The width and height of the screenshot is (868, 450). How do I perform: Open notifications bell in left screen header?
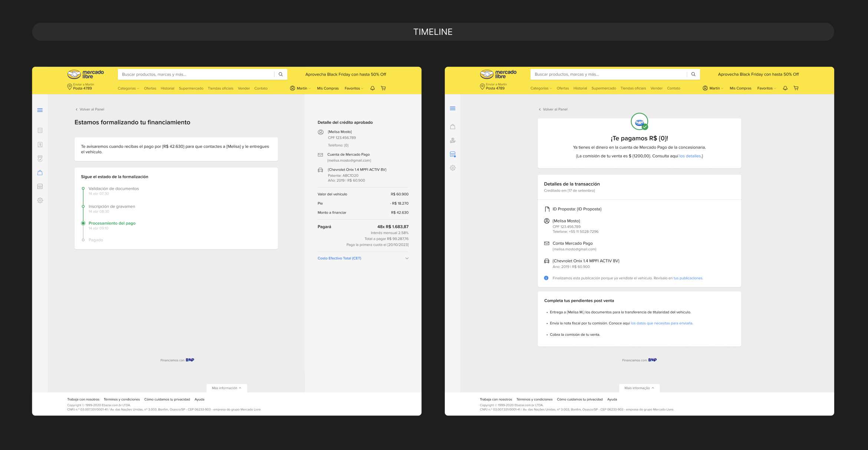[372, 88]
